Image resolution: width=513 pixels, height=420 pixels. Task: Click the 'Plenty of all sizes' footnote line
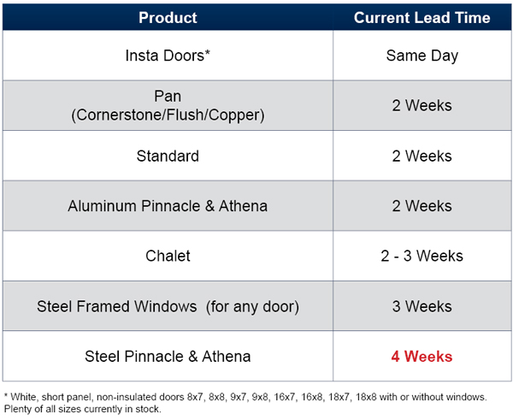pos(82,409)
